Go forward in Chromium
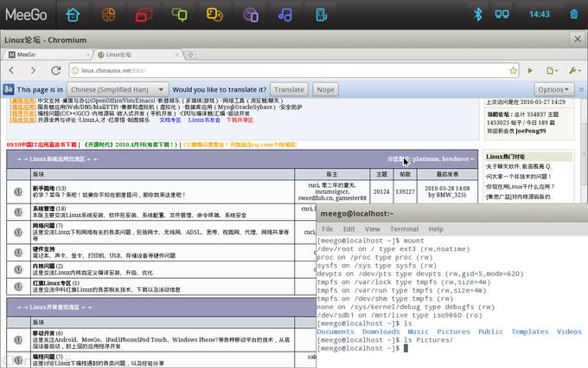Image resolution: width=588 pixels, height=368 pixels. pos(33,70)
